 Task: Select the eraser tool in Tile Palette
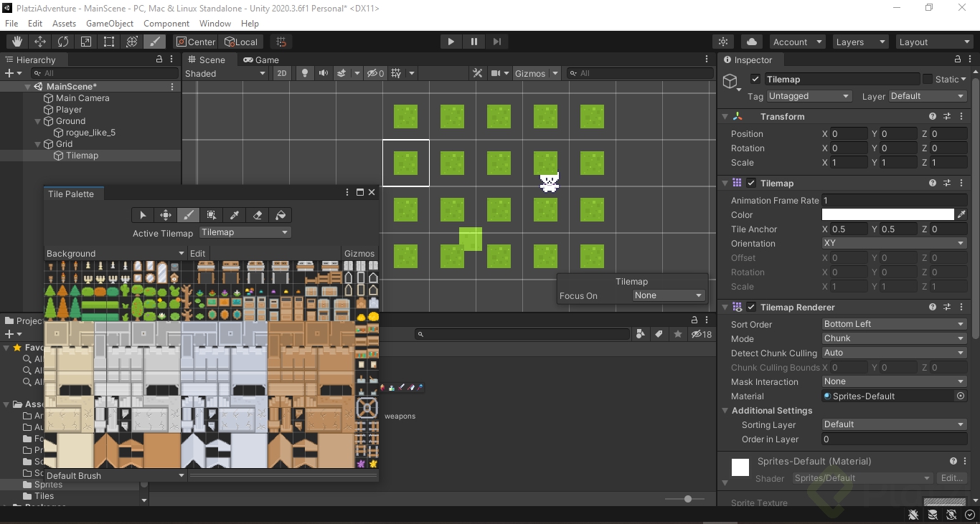pos(258,215)
